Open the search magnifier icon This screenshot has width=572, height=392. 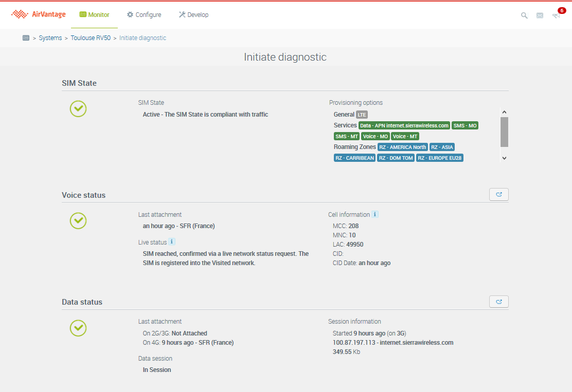[524, 15]
